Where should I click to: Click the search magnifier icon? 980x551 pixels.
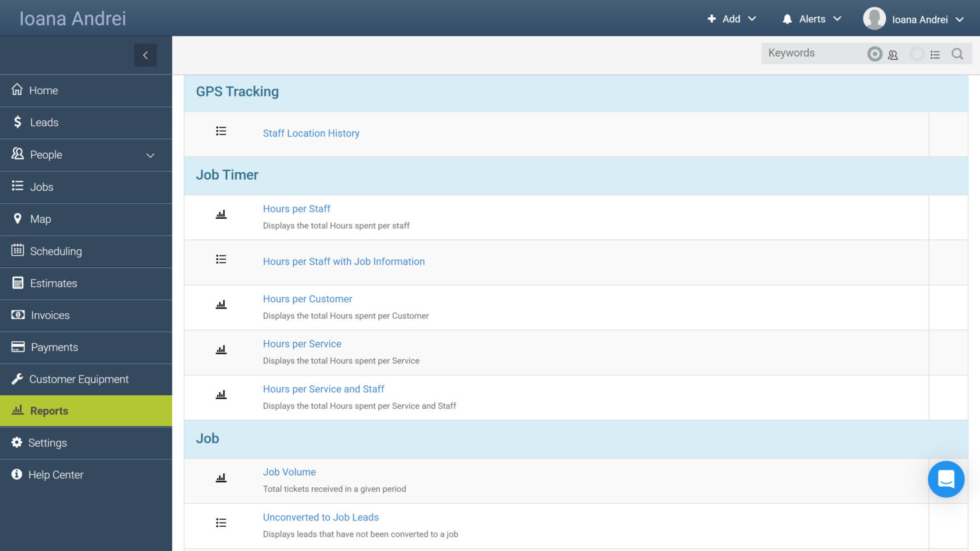point(957,54)
